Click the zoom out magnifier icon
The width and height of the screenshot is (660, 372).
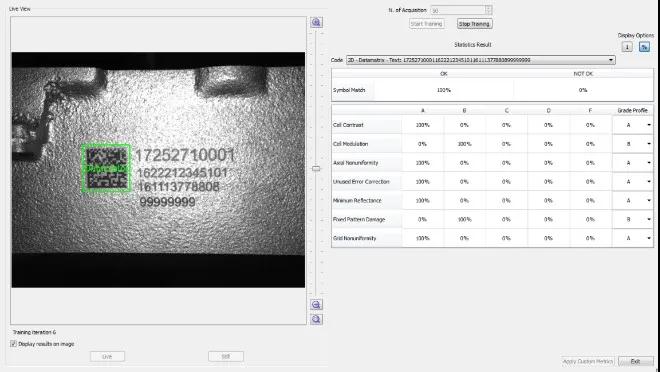(x=317, y=304)
